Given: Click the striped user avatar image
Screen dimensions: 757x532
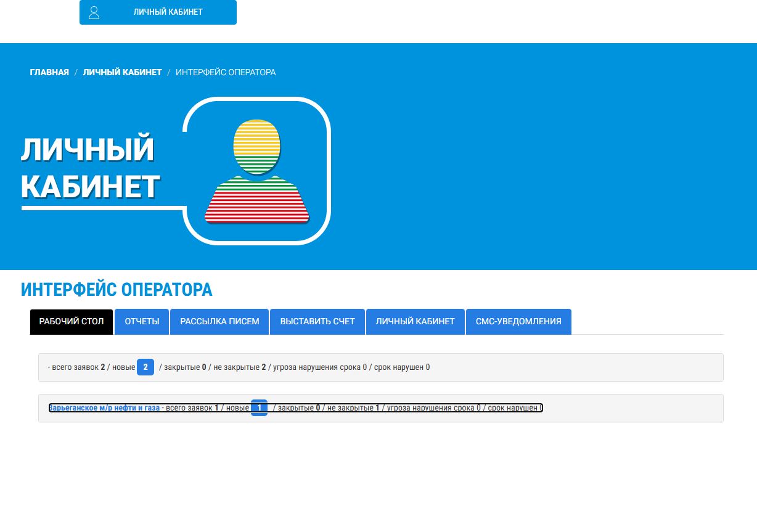Looking at the screenshot, I should (257, 171).
